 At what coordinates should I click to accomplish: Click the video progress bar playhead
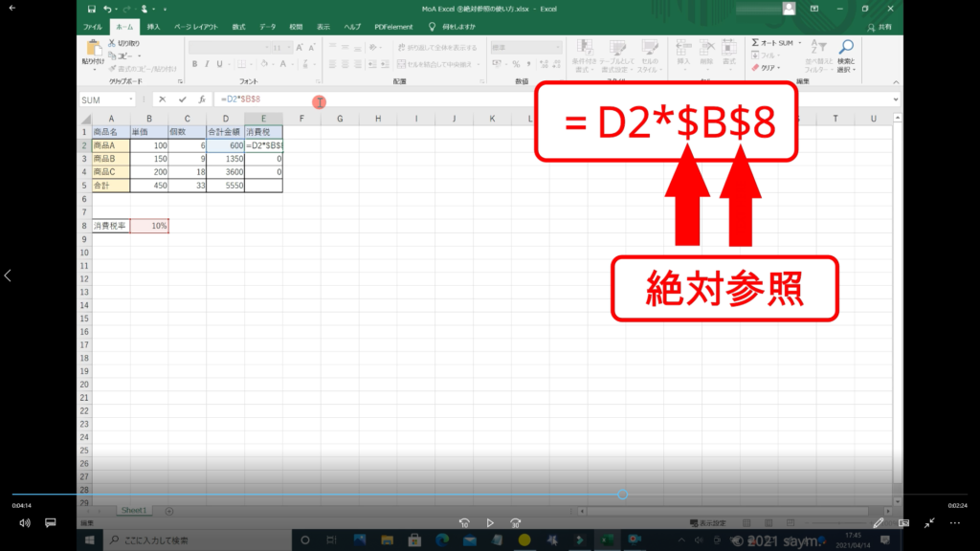[623, 495]
